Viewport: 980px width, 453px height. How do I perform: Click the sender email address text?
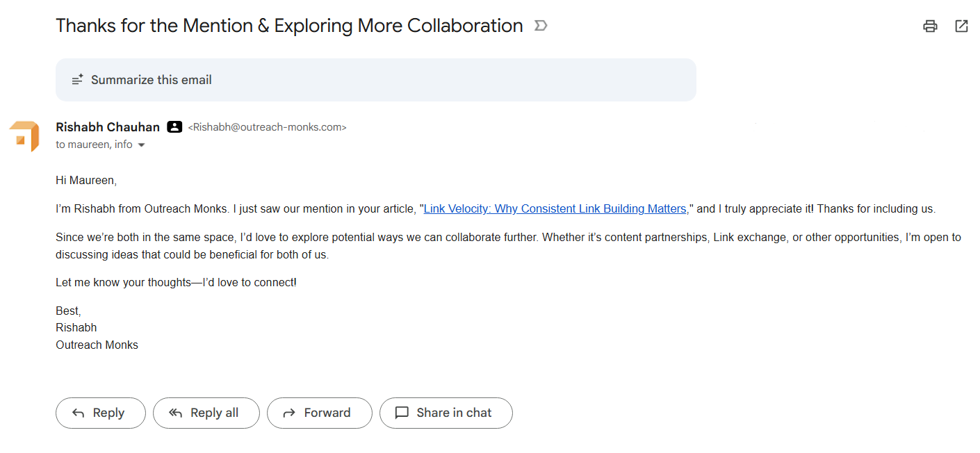click(267, 126)
